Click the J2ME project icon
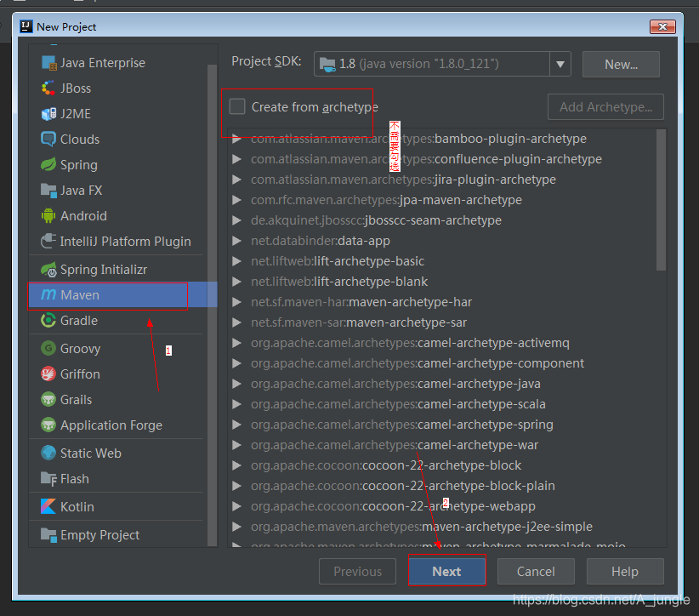Viewport: 699px width, 616px height. point(48,114)
